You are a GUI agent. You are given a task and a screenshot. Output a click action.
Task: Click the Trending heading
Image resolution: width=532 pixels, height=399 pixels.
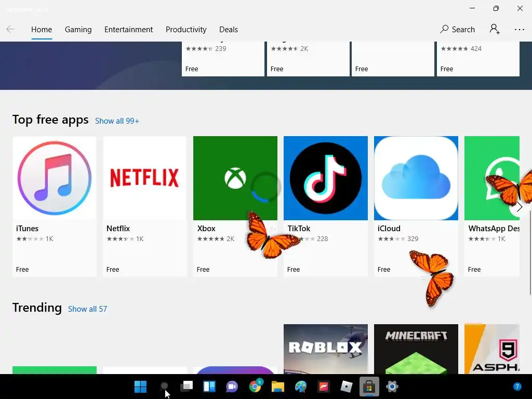click(x=37, y=308)
